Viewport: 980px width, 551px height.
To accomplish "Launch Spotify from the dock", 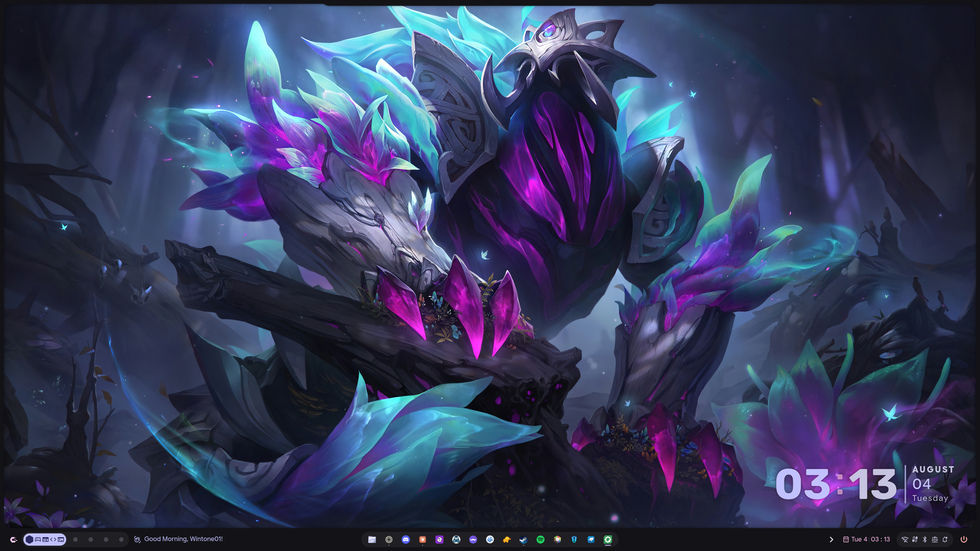I will tap(541, 540).
